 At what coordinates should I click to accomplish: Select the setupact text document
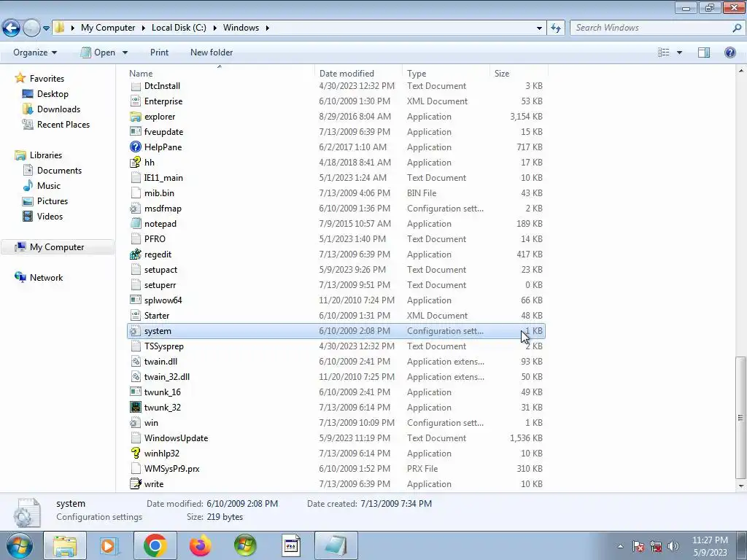160,270
